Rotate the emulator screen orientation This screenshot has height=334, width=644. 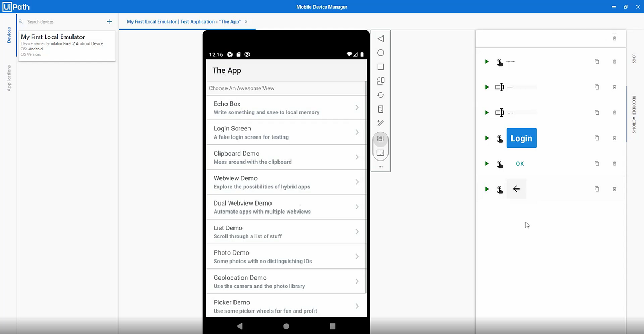pyautogui.click(x=380, y=81)
